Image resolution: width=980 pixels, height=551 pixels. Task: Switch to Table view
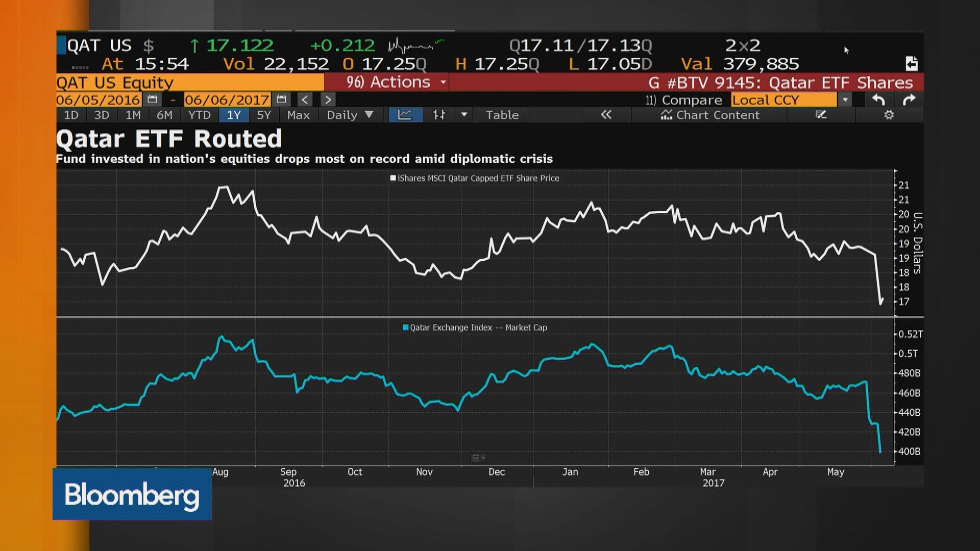[x=502, y=115]
